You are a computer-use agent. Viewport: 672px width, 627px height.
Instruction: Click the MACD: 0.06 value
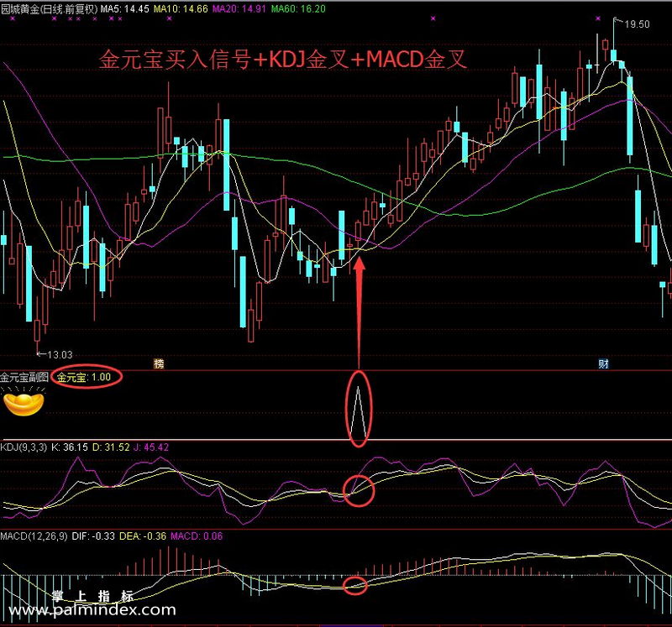pos(197,536)
